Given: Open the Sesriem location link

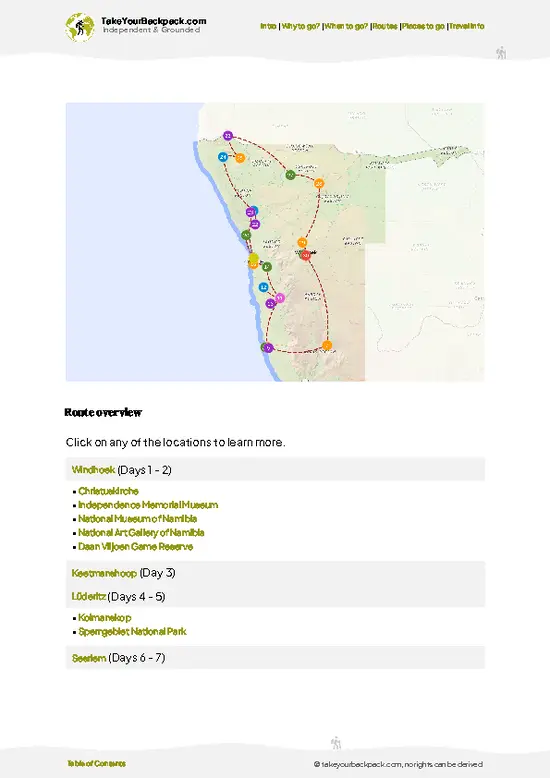Looking at the screenshot, I should [x=89, y=658].
